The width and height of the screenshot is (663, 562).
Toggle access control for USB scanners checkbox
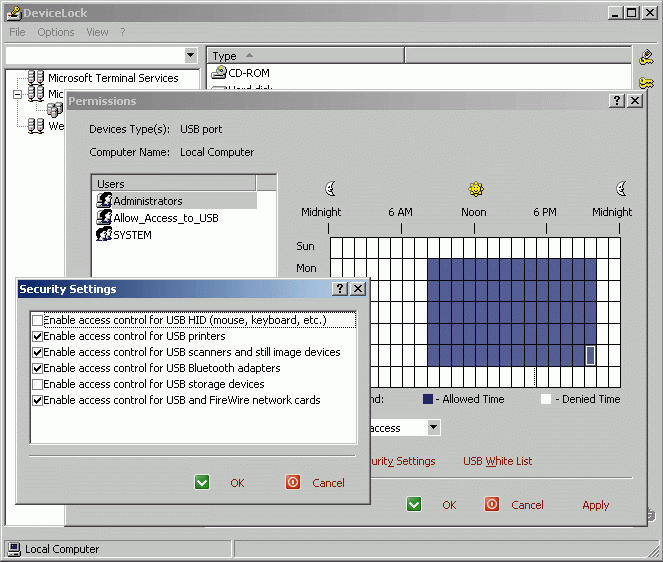pyautogui.click(x=38, y=352)
